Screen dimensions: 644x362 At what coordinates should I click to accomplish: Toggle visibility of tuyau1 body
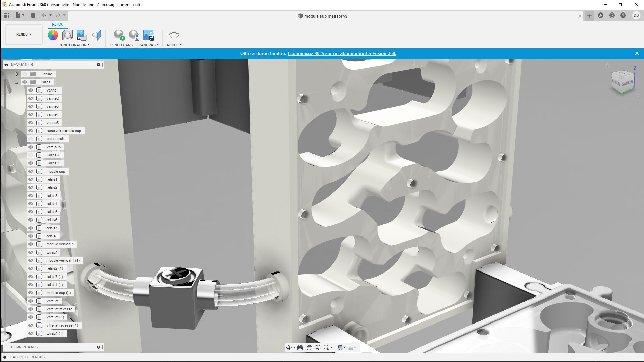coord(31,252)
